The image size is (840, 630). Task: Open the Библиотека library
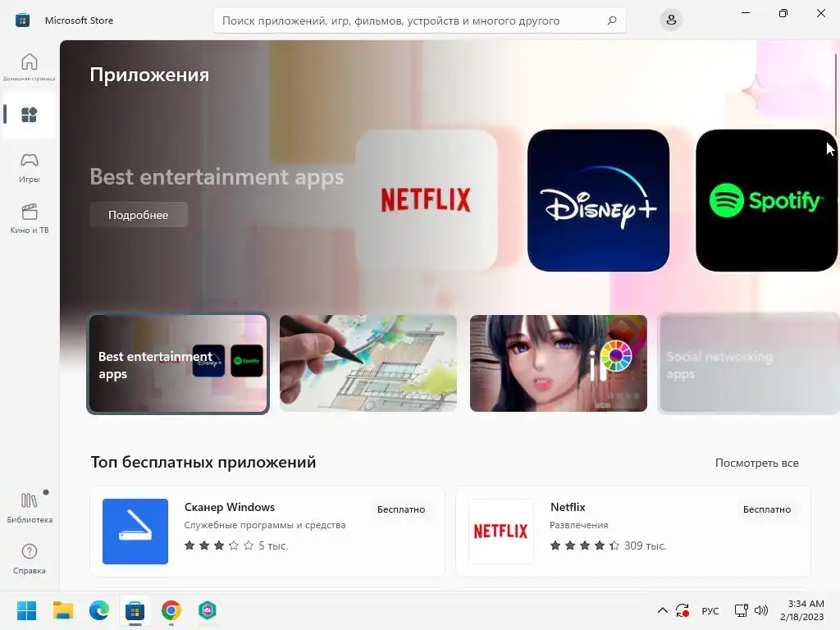click(x=30, y=507)
